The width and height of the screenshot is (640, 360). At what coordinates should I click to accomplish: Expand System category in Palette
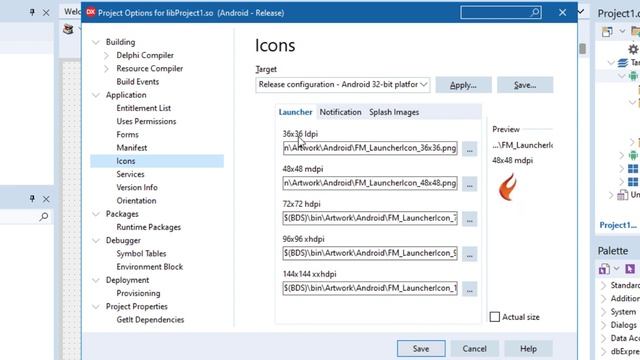coord(603,312)
